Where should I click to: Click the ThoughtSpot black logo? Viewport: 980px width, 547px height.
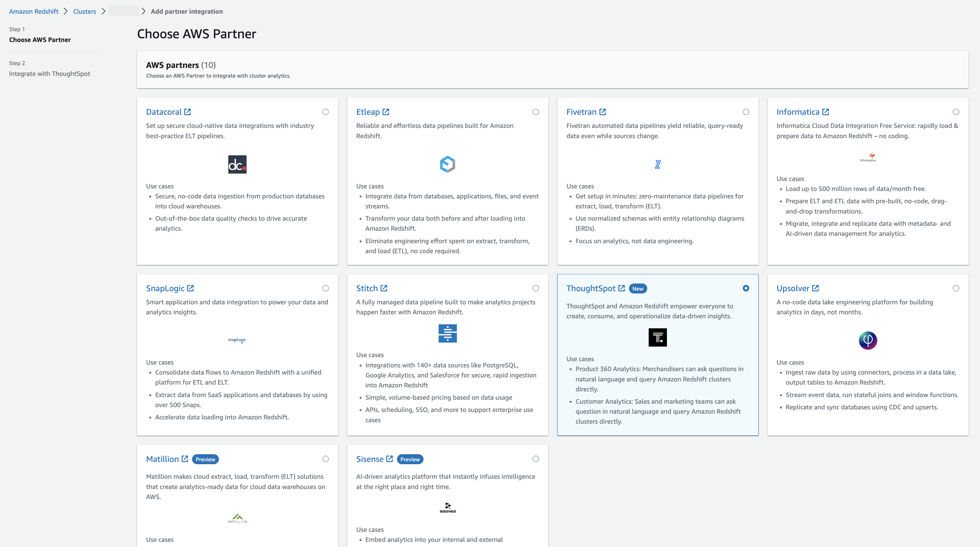658,337
